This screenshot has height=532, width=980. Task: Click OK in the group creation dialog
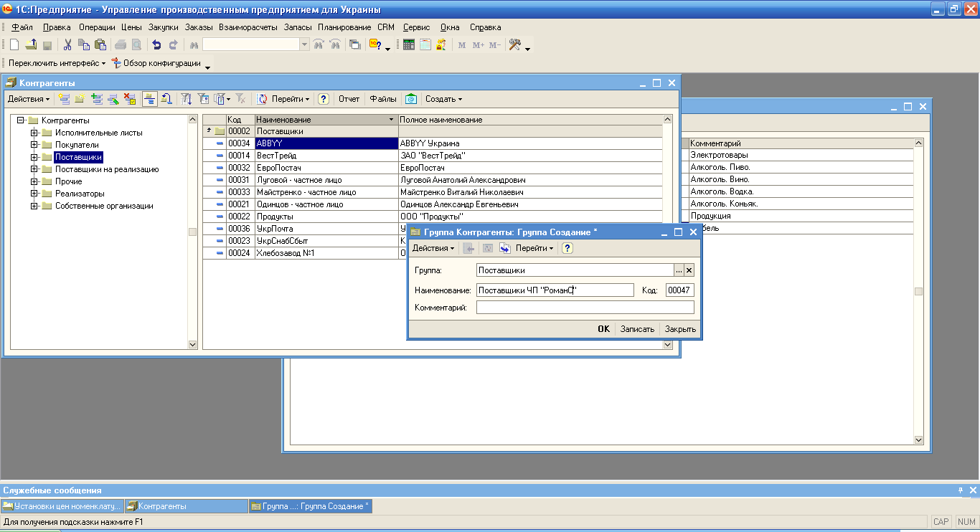(603, 329)
